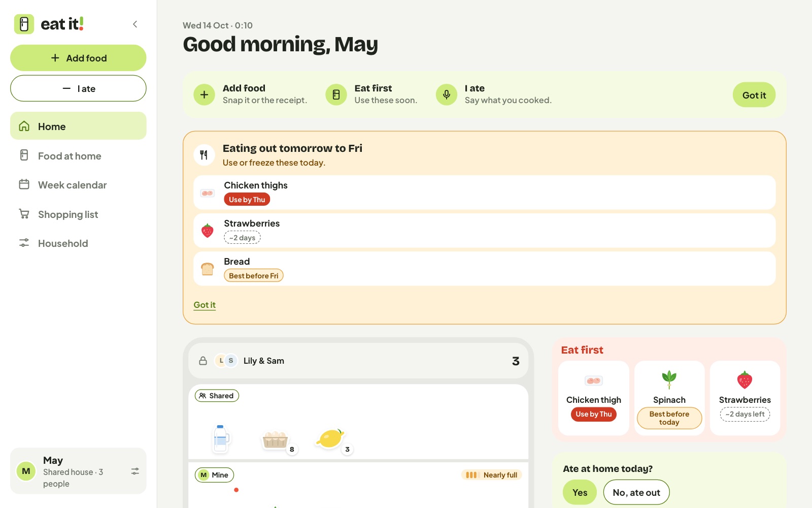The height and width of the screenshot is (508, 812).
Task: Expand the Lily & Sam shelf header
Action: pyautogui.click(x=358, y=361)
